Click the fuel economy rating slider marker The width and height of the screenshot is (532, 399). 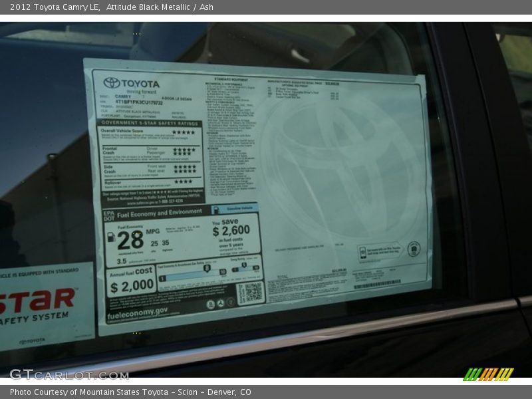click(207, 269)
